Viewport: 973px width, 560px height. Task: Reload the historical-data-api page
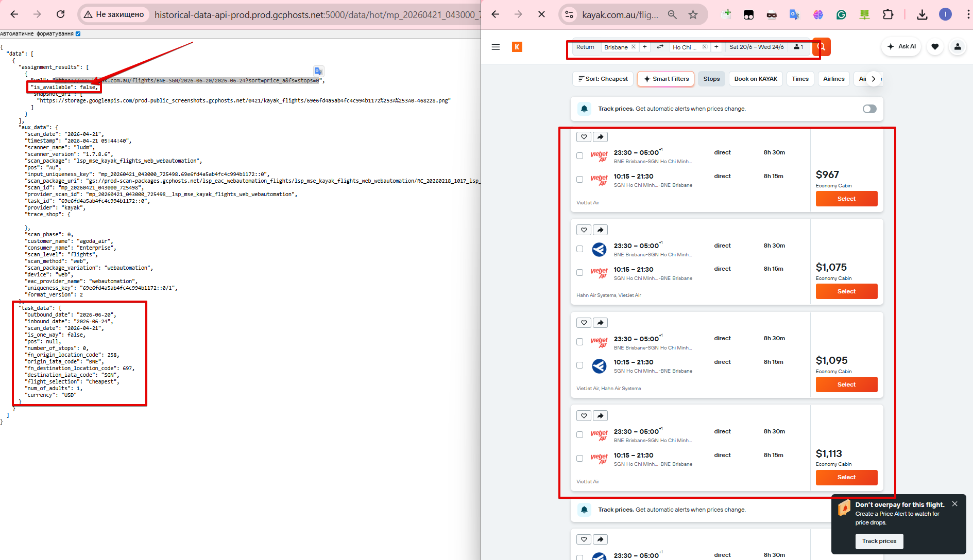[60, 14]
